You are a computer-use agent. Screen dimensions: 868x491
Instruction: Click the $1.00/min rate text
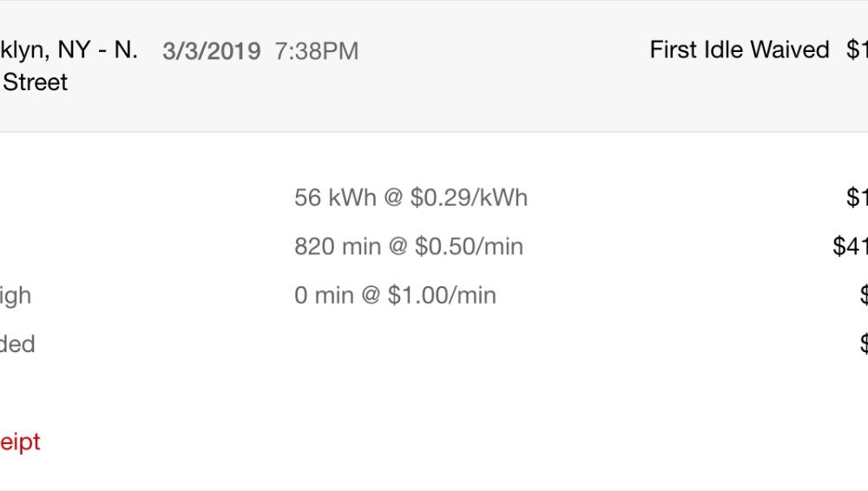(x=442, y=295)
